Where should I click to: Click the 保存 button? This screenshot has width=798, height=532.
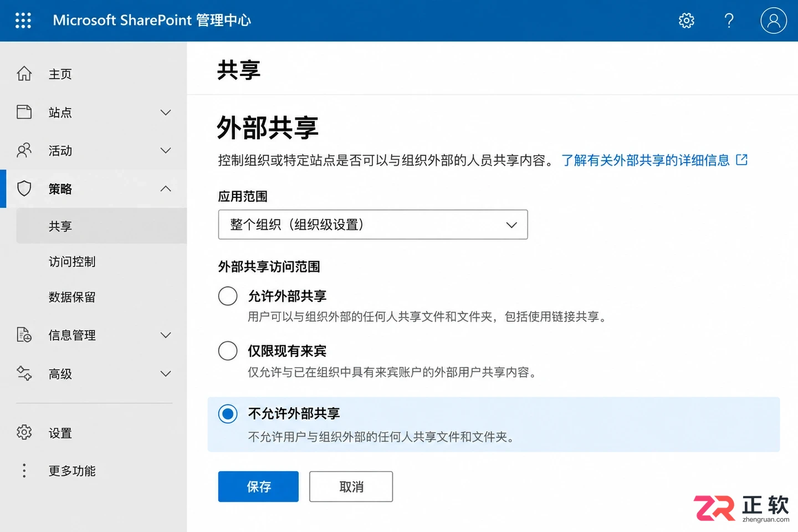pyautogui.click(x=258, y=487)
